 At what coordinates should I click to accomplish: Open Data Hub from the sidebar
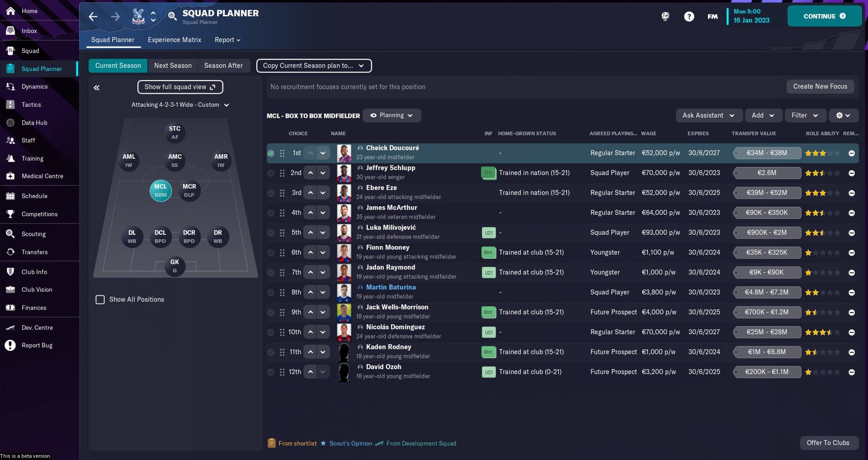coord(34,123)
